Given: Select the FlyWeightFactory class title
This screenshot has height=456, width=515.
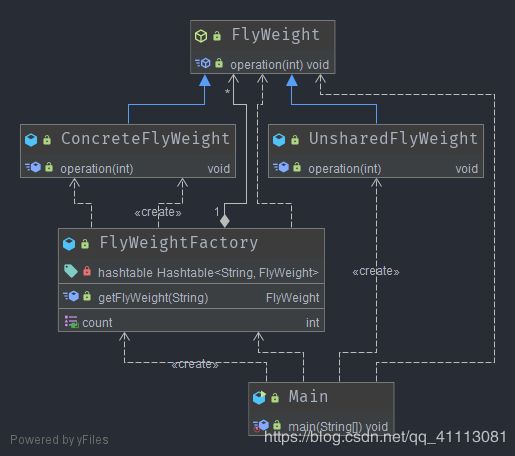Looking at the screenshot, I should (x=179, y=243).
